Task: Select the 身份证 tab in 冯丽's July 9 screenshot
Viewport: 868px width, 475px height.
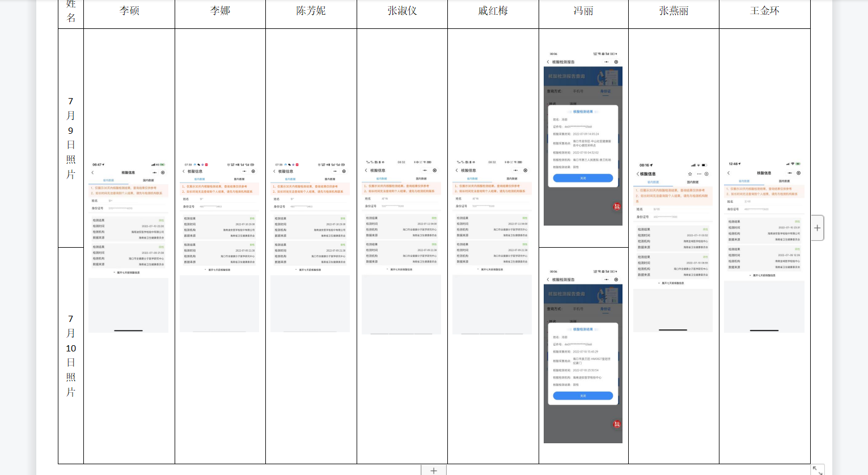Action: [606, 91]
